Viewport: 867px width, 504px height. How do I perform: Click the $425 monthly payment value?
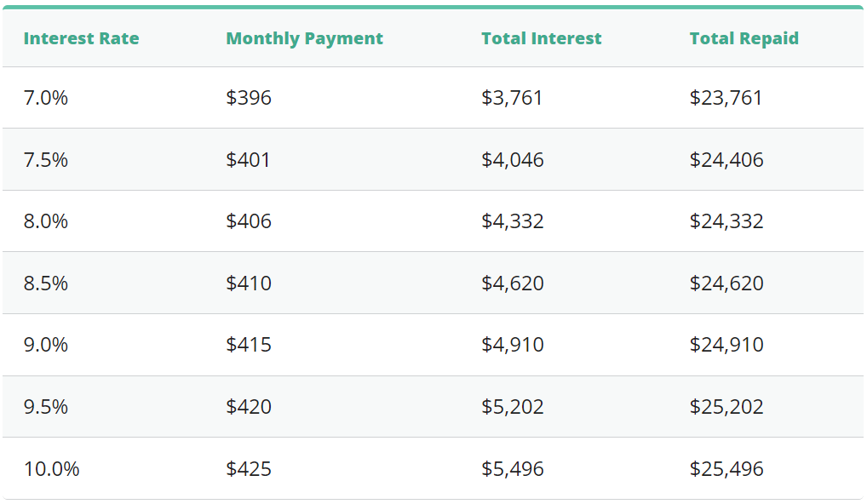(x=249, y=469)
